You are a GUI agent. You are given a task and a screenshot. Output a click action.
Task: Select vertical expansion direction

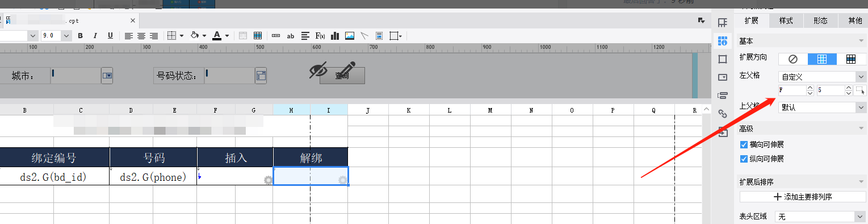pyautogui.click(x=822, y=59)
